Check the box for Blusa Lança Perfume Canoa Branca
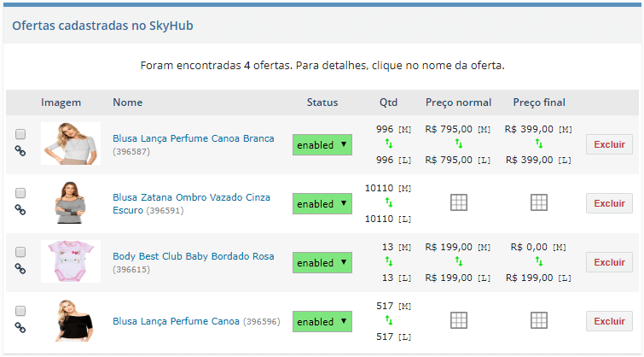Viewport: 644px width, 357px height. pyautogui.click(x=20, y=134)
